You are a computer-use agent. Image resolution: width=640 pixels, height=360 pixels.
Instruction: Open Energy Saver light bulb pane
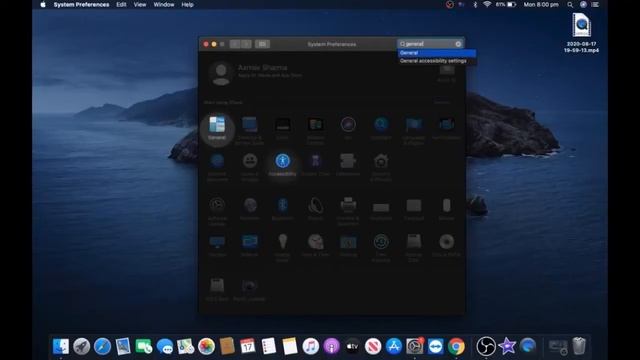282,241
